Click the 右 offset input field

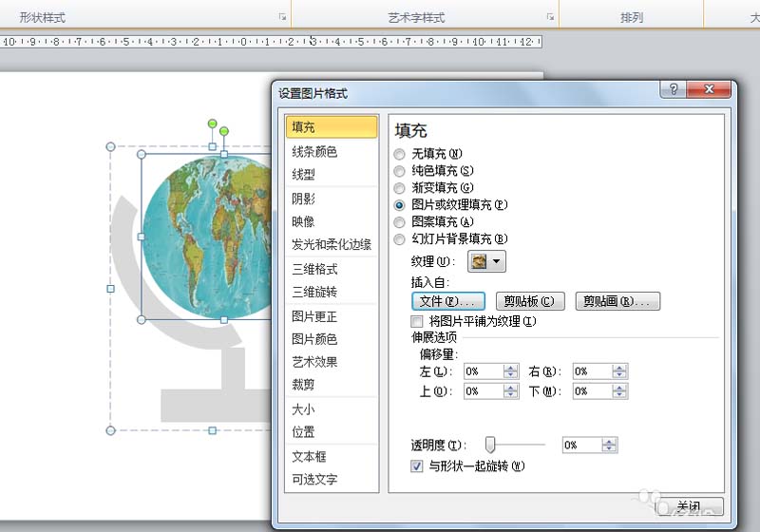[x=592, y=371]
